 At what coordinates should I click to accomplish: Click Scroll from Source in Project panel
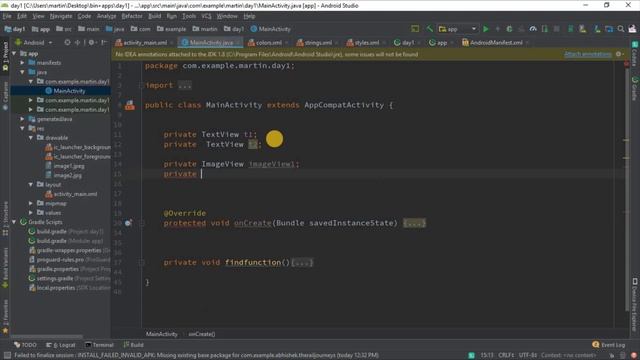[x=67, y=42]
